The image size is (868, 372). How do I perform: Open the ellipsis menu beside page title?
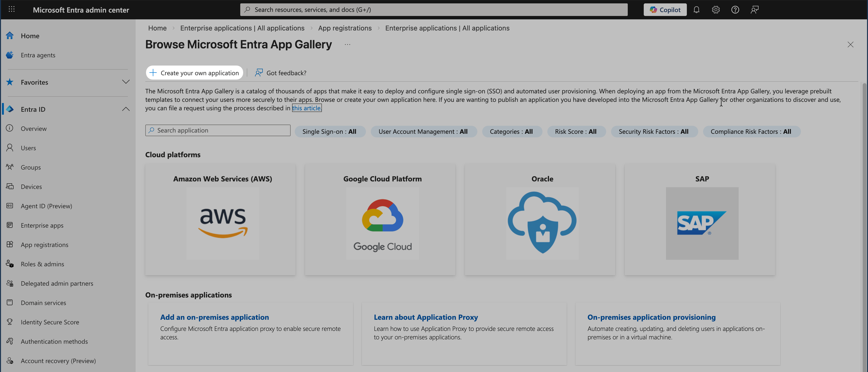coord(347,45)
